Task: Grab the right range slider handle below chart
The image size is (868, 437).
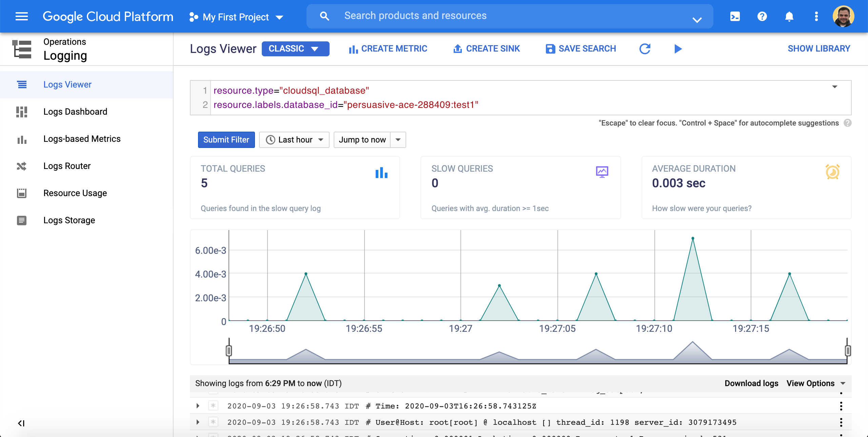Action: coord(848,350)
